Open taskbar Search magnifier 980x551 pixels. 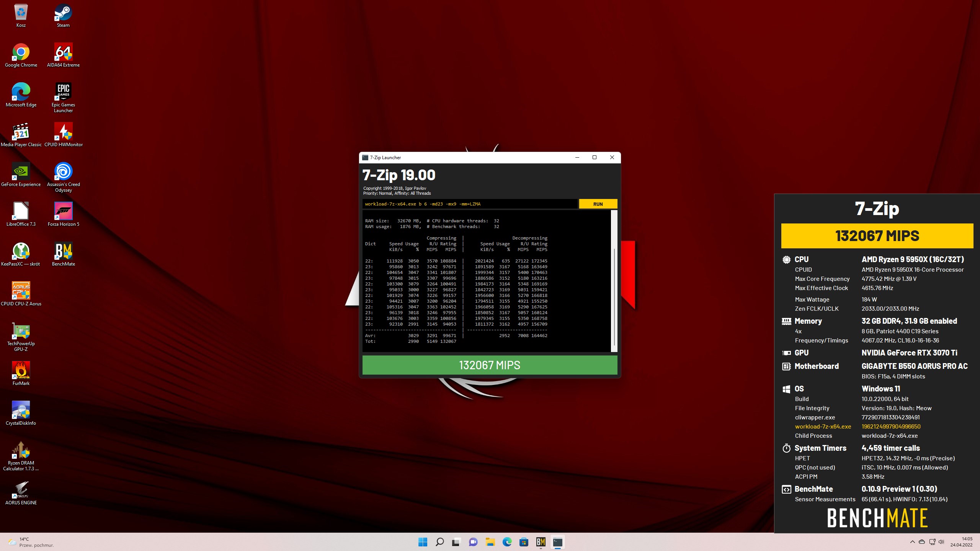[x=439, y=542]
